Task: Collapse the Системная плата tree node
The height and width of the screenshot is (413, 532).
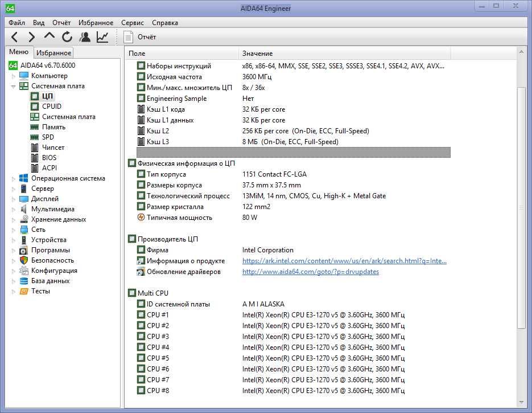Action: pos(14,86)
